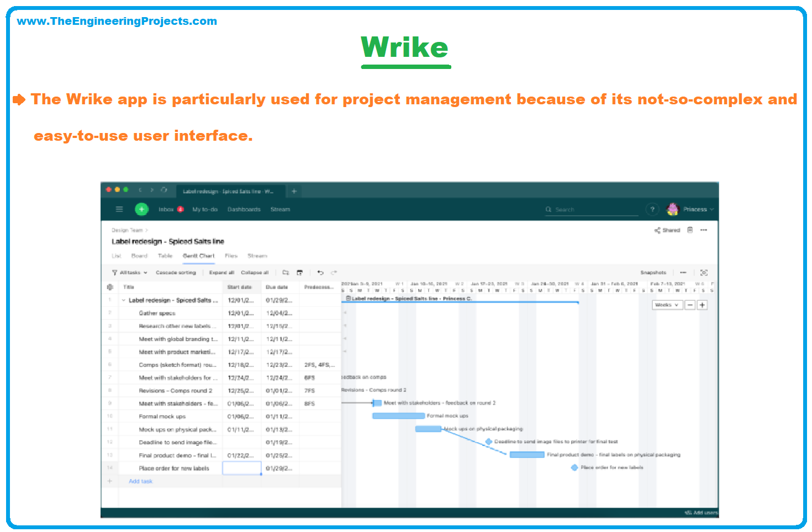Open table column settings gear

pyautogui.click(x=110, y=287)
